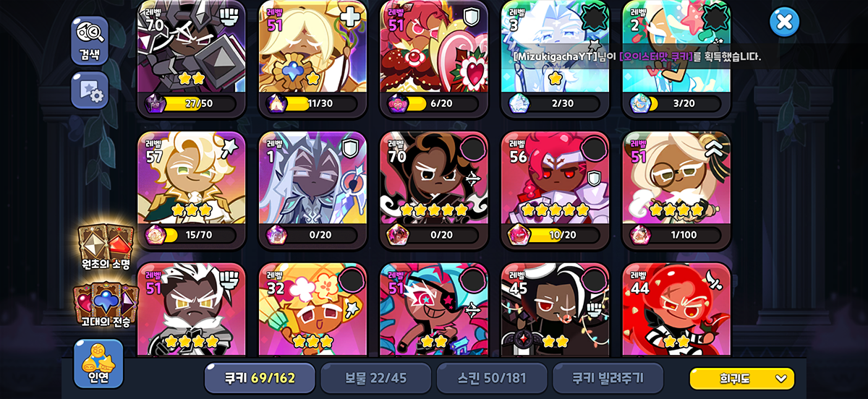868x399 pixels.
Task: Select the level 57 blonde cookie card
Action: coord(192,190)
